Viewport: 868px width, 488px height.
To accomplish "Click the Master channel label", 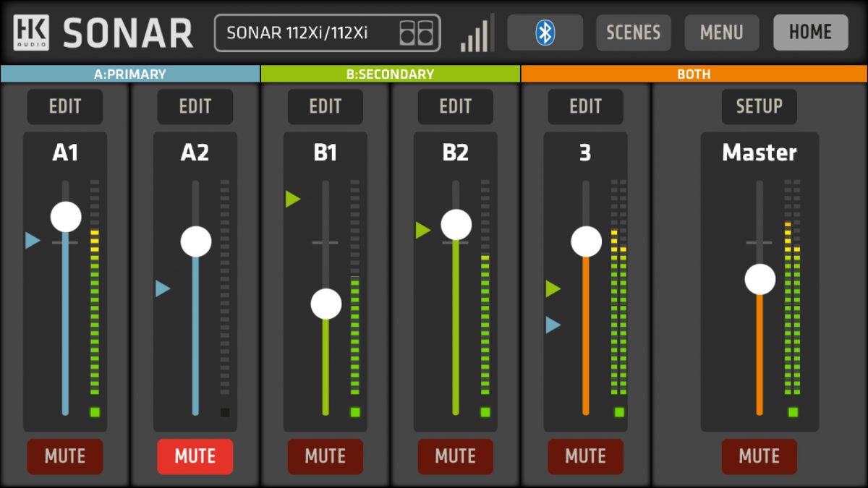I will 759,153.
